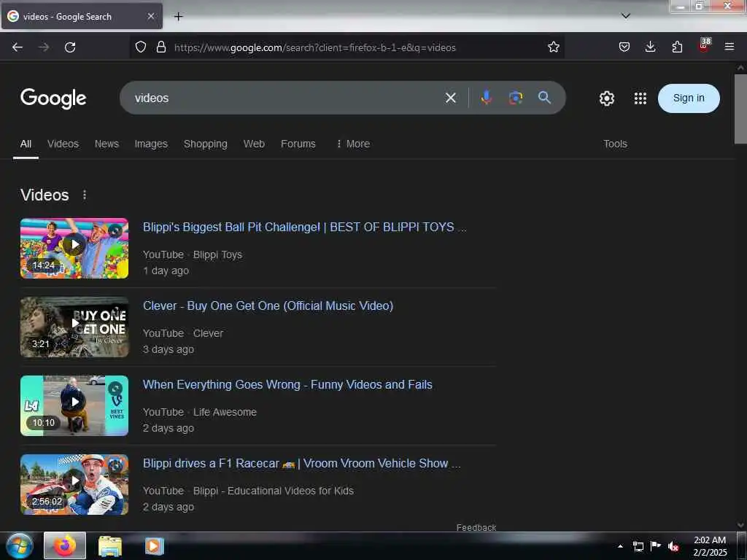
Task: Search by image using Google Lens
Action: point(516,98)
